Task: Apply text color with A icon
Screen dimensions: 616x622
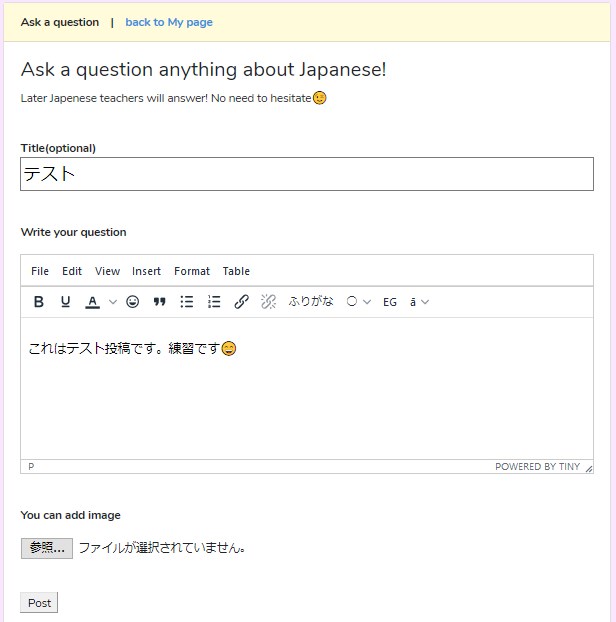Action: pos(92,302)
